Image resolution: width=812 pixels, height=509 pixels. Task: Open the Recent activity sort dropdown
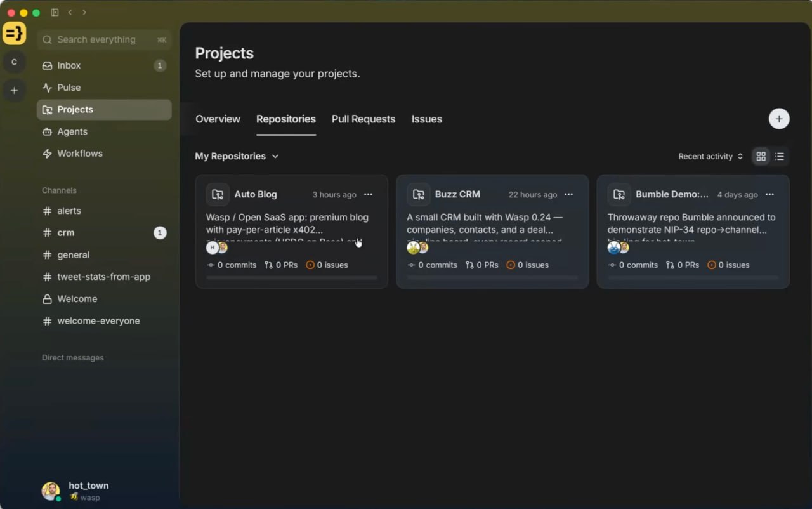tap(710, 156)
